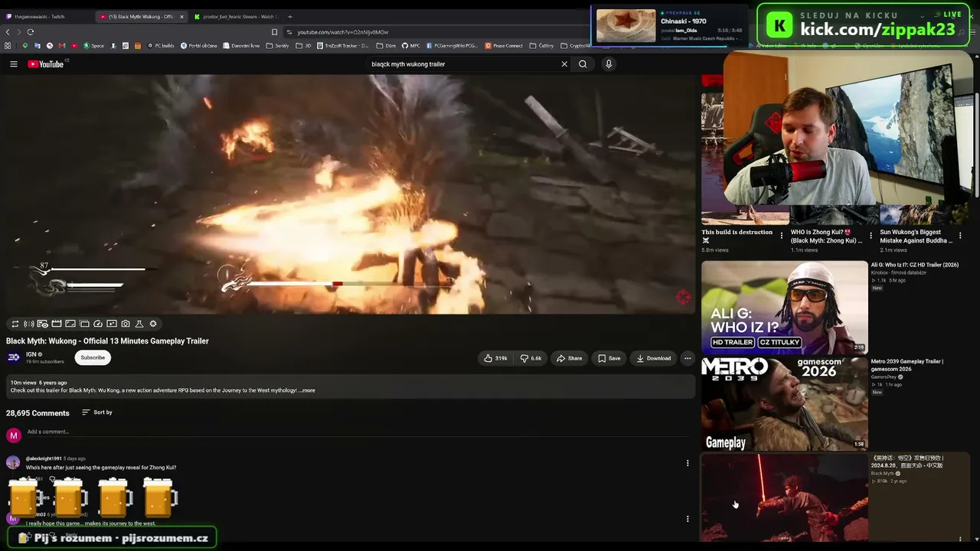Open the 'MPC' GitHub bookmark
The image size is (980, 551).
click(x=411, y=46)
